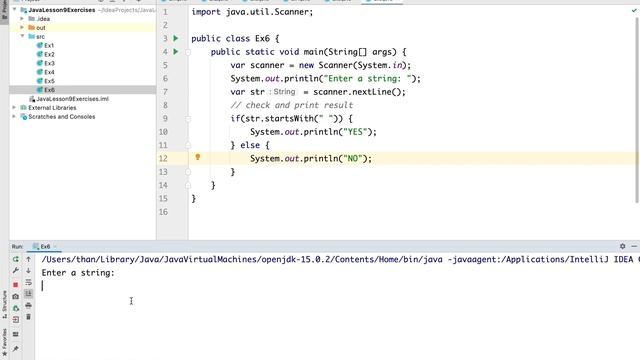Viewport: 640px width, 360px height.
Task: Go up the stack trace arrow
Action: [29, 259]
